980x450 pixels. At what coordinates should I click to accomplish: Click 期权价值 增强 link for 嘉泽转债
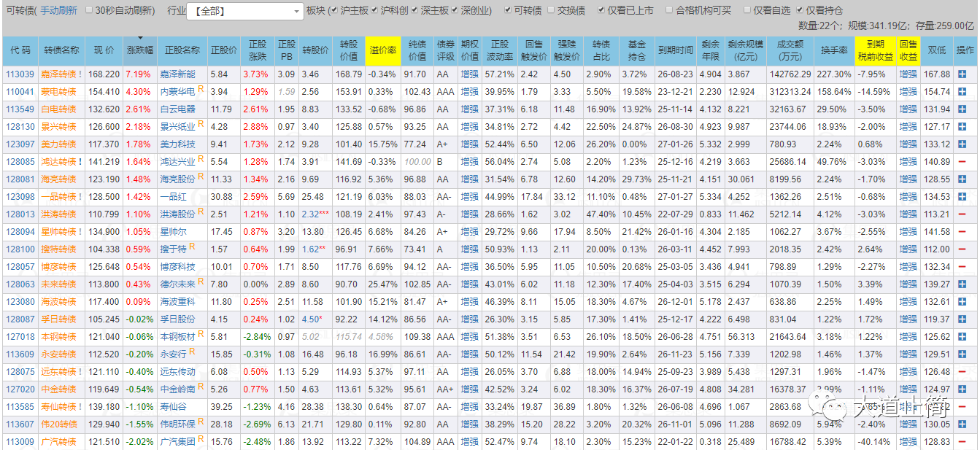click(470, 74)
